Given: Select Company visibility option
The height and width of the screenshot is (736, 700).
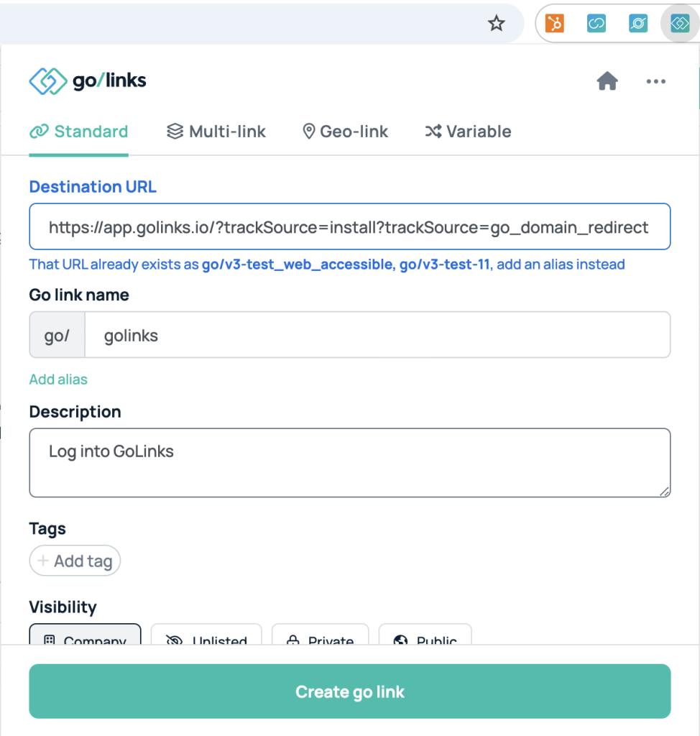Looking at the screenshot, I should (85, 638).
